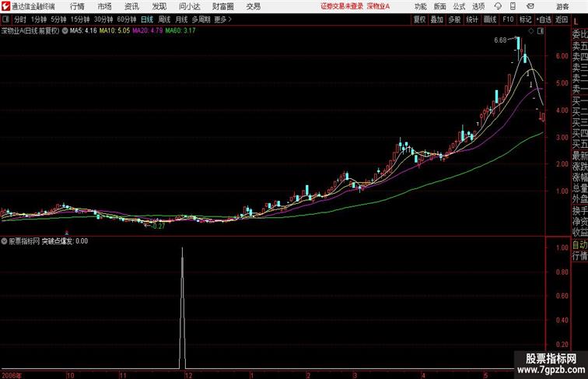Click the 12 month marker on date axis

pos(188,375)
